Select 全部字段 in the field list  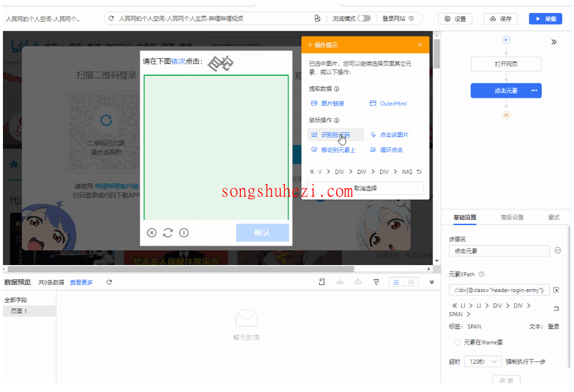16,300
